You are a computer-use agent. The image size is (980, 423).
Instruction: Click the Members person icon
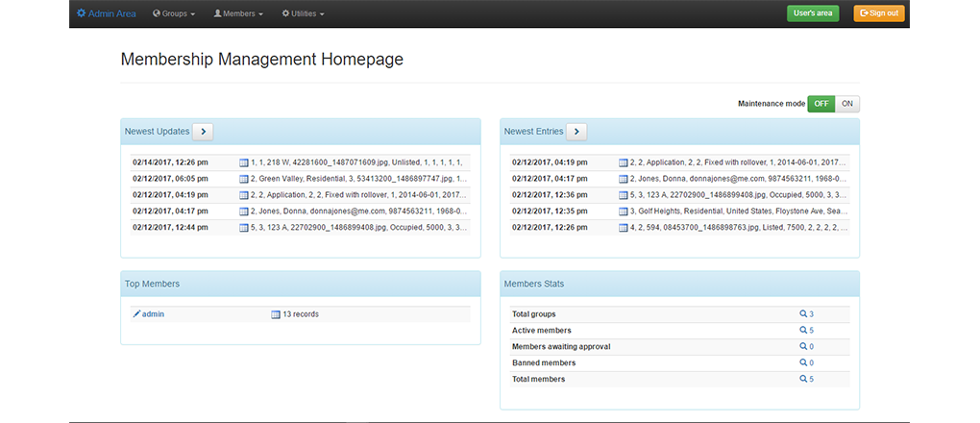217,13
